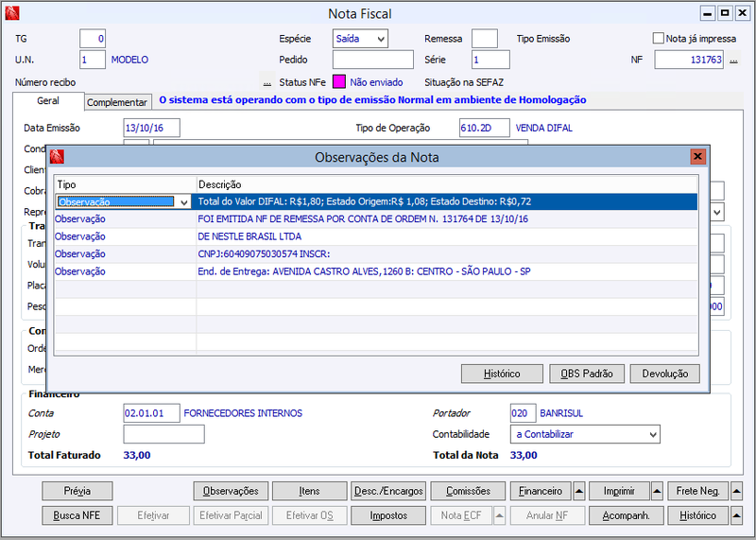Expand the Tipo dropdown in the selected observation row
Viewport: 756px width, 540px height.
pyautogui.click(x=183, y=202)
